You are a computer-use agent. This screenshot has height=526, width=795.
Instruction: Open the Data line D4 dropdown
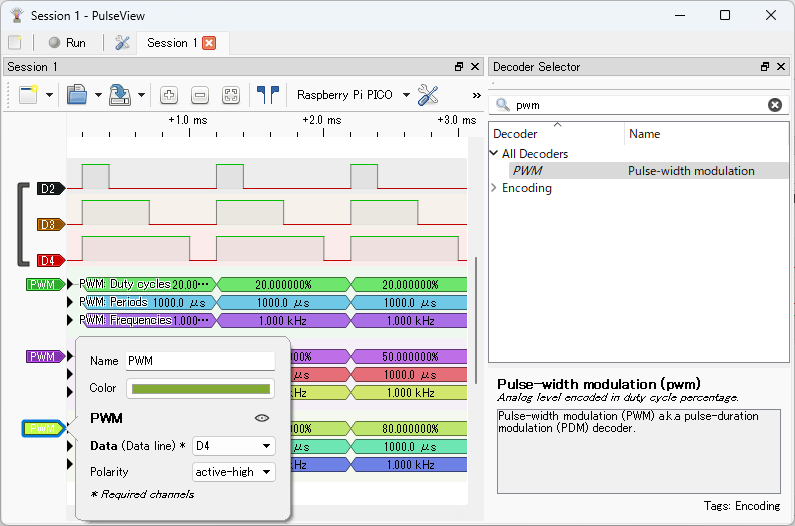pos(234,446)
